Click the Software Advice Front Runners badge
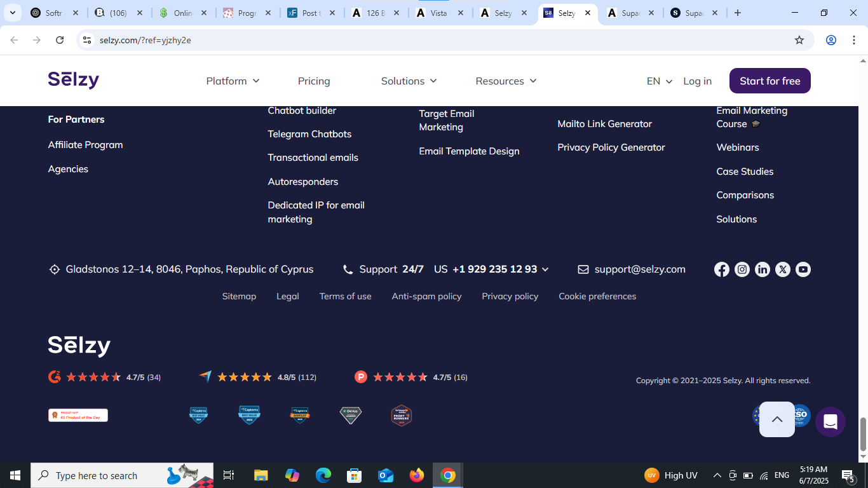Screen dimensions: 868x488 pos(402,416)
